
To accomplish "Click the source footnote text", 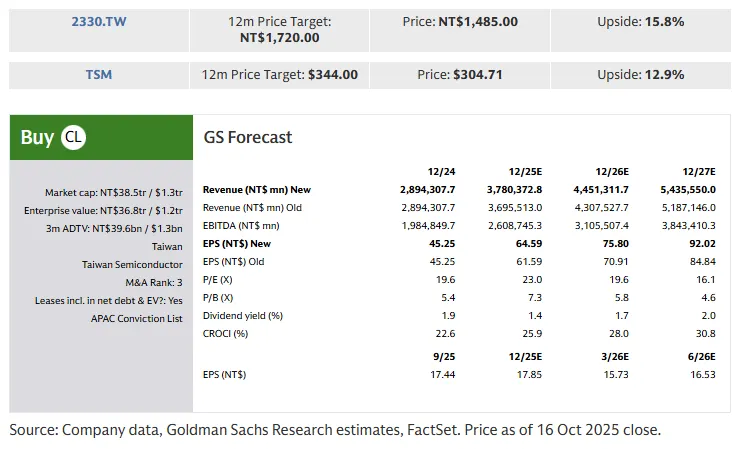I will [336, 430].
